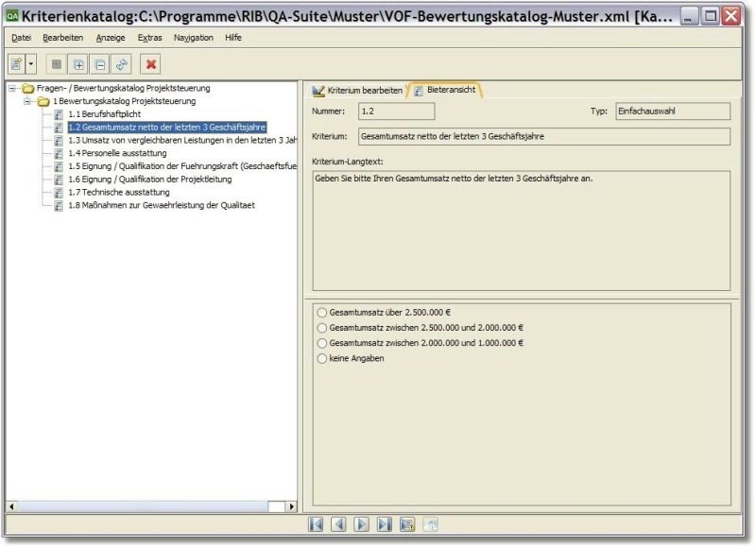
Task: Click the 'Typ:' label
Action: [x=599, y=111]
